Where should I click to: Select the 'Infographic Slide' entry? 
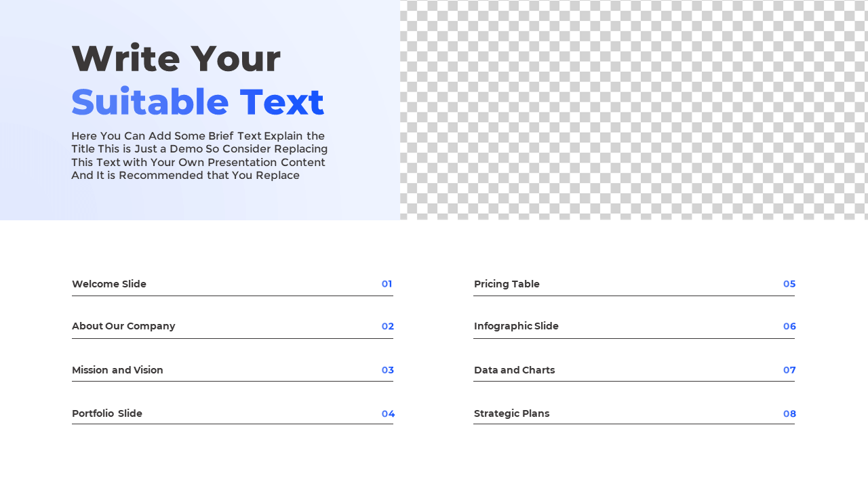516,326
